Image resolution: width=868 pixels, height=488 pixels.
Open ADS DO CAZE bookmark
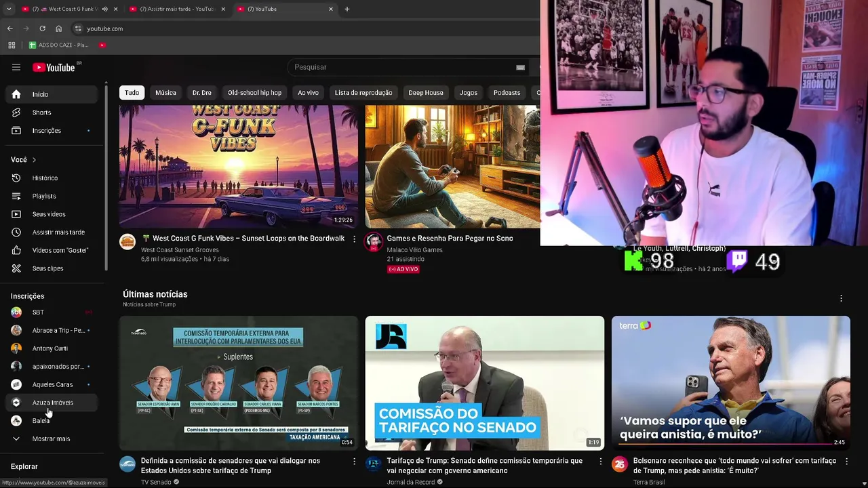59,45
